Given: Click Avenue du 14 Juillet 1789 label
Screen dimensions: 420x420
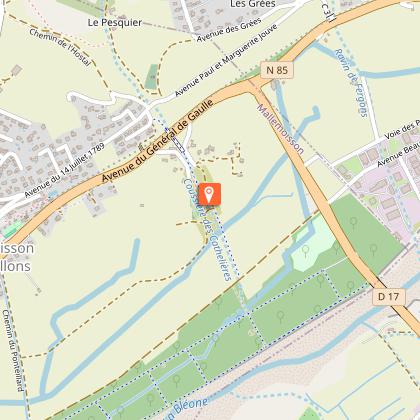Looking at the screenshot, I should (x=65, y=170).
